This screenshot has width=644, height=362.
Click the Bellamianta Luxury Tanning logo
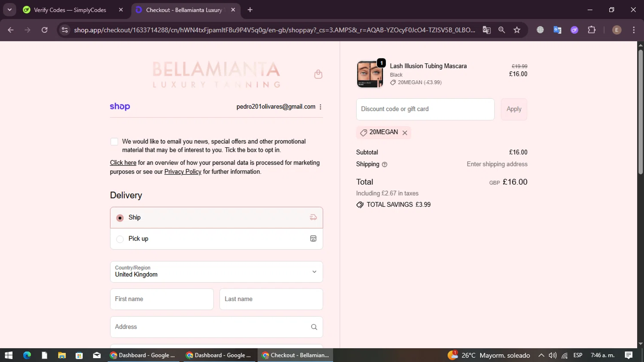pos(216,74)
